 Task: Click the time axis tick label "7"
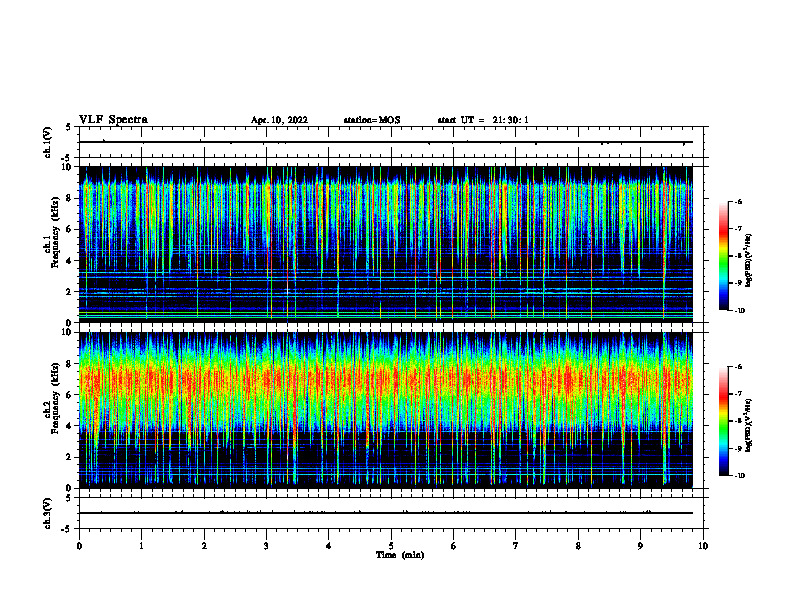pyautogui.click(x=516, y=546)
